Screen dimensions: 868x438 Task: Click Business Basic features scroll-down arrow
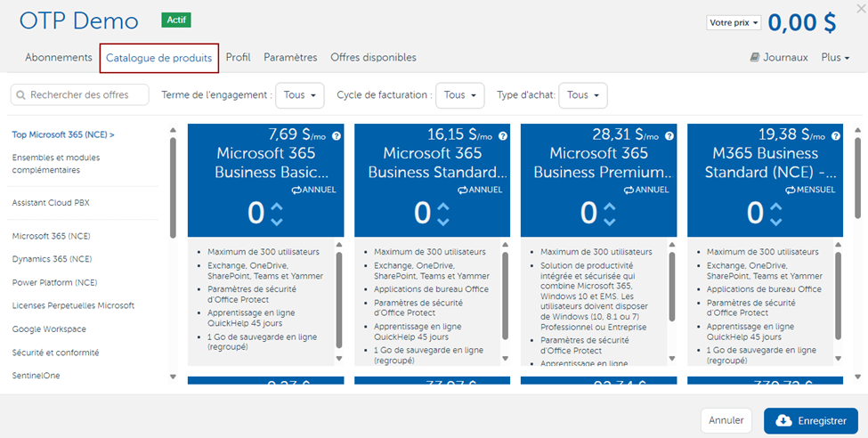click(x=339, y=358)
